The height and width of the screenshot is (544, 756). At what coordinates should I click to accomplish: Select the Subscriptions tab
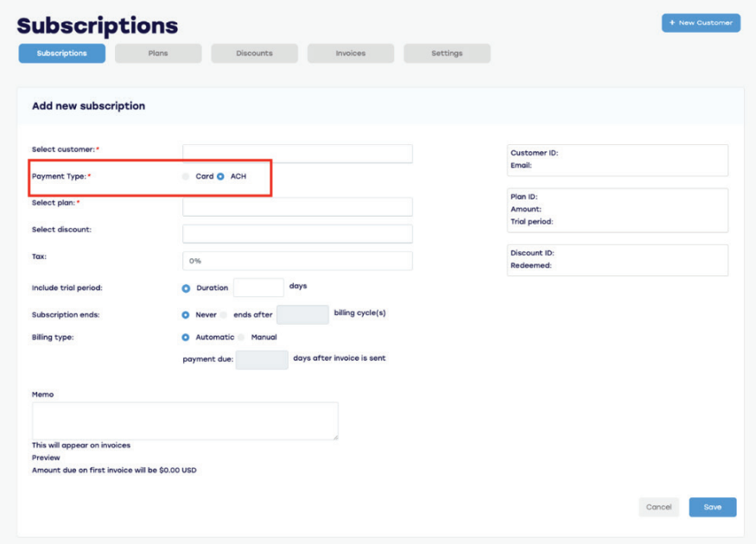(x=61, y=53)
